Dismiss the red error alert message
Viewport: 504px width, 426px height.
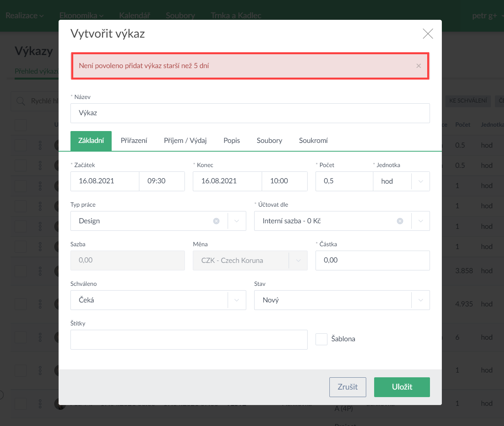click(418, 66)
